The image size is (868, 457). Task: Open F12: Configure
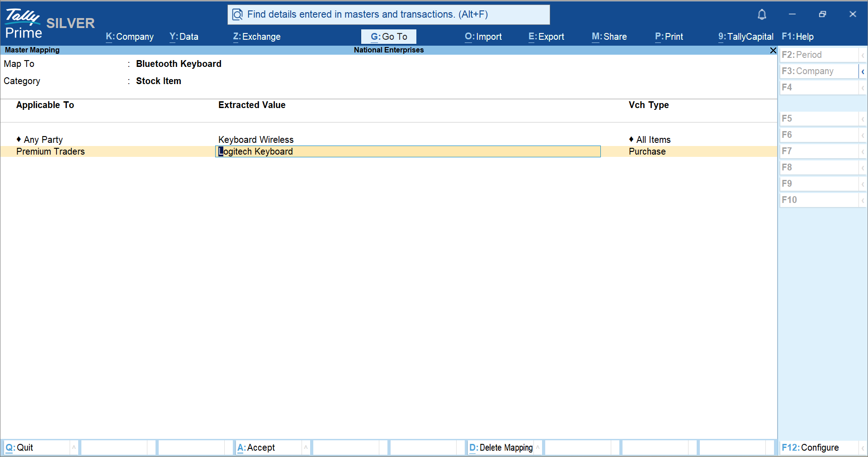pos(810,448)
